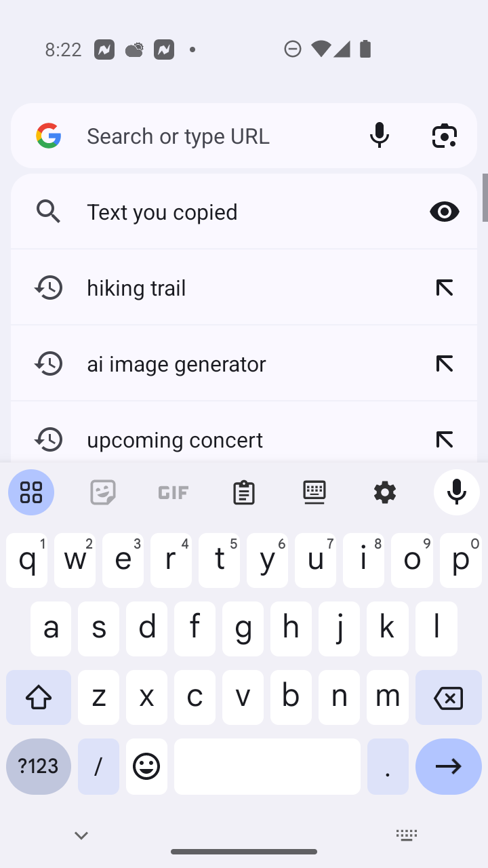This screenshot has height=868, width=488.
Task: Tap the voice search microphone in search bar
Action: (x=380, y=136)
